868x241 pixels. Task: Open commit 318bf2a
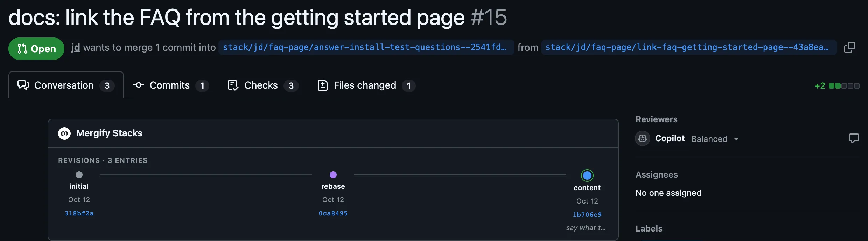(79, 213)
